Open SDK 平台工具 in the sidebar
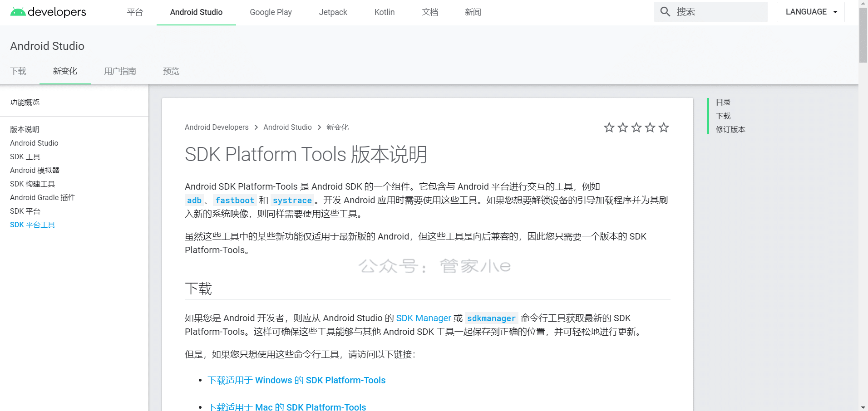Image resolution: width=868 pixels, height=411 pixels. pos(32,225)
